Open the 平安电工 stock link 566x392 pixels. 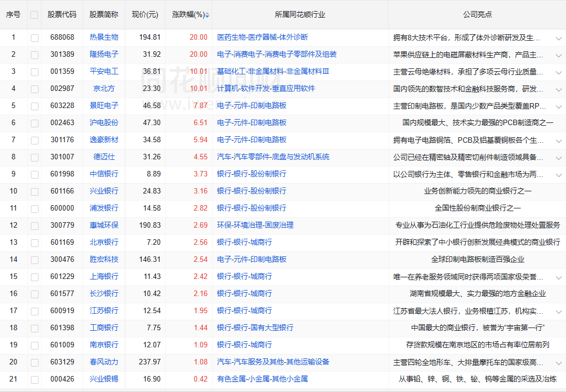tap(104, 72)
